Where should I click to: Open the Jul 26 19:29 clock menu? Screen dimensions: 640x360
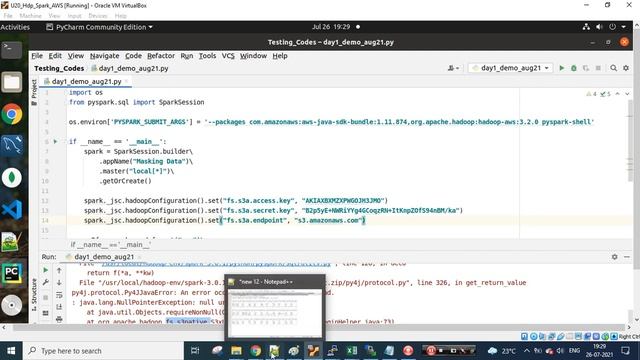[x=331, y=27]
